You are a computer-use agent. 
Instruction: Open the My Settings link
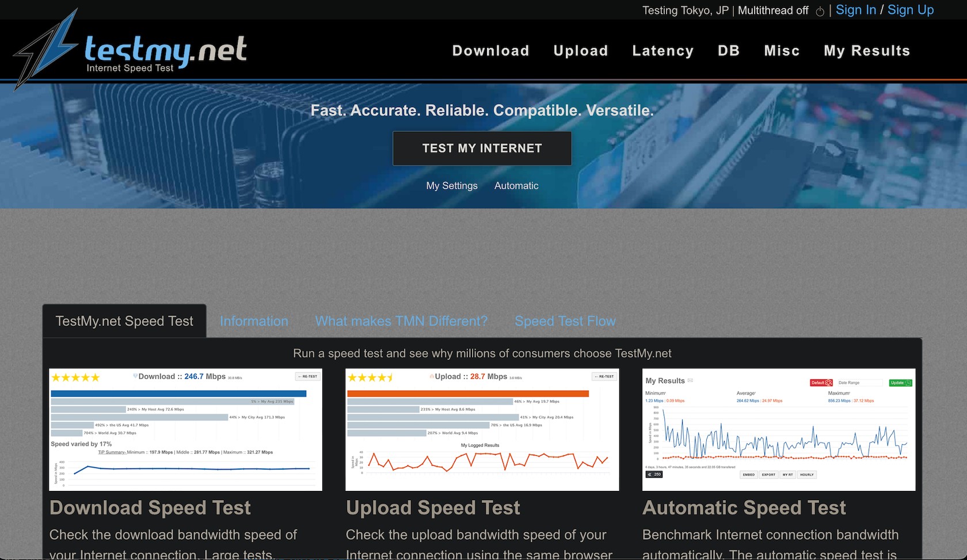pos(452,185)
